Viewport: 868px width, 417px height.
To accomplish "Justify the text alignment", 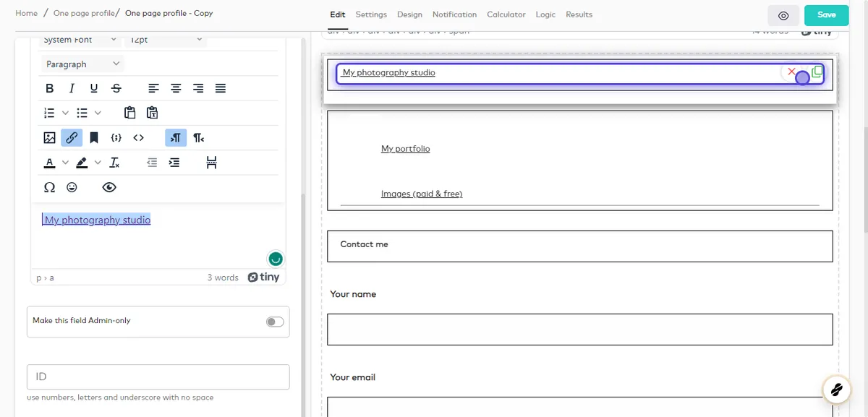I will click(221, 88).
